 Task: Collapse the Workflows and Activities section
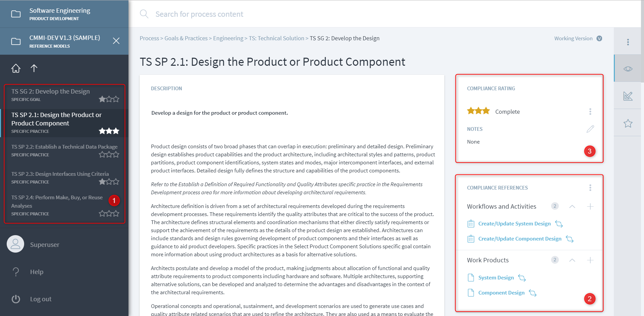click(x=572, y=207)
